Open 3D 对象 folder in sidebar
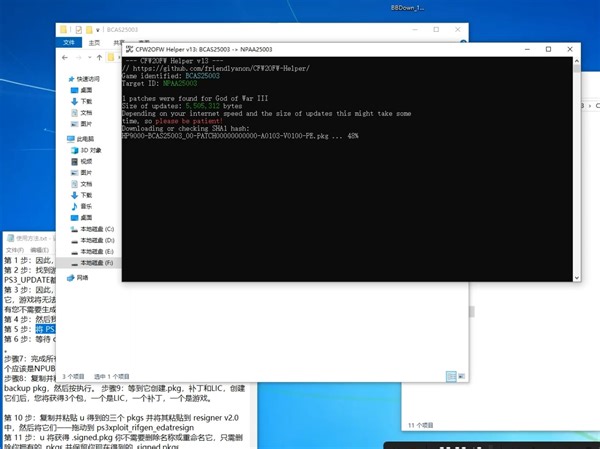 pyautogui.click(x=86, y=150)
